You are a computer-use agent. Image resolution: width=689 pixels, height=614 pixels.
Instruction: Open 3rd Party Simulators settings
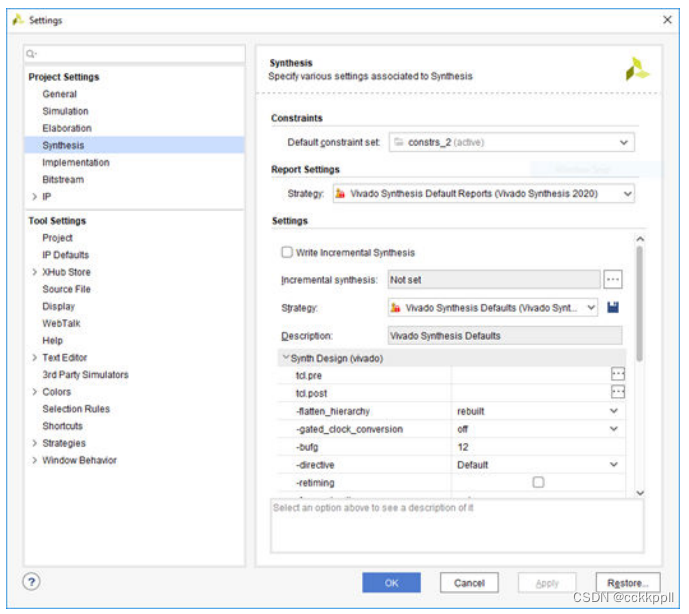pos(85,374)
